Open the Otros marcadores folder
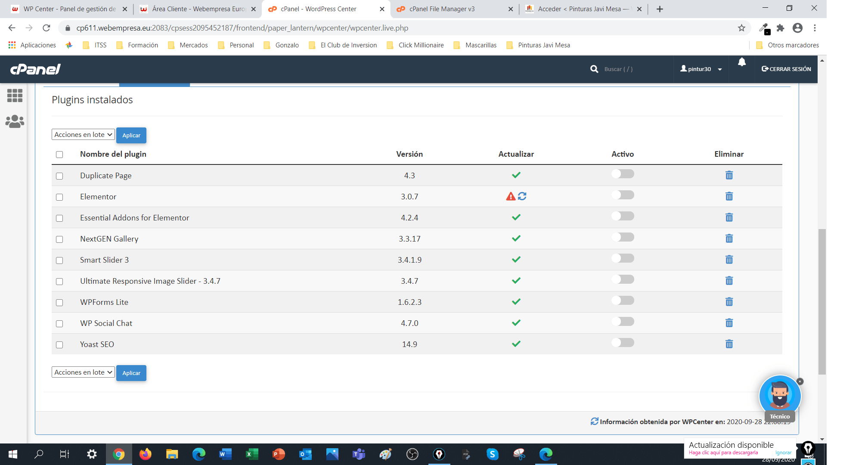This screenshot has height=465, width=868. point(787,45)
